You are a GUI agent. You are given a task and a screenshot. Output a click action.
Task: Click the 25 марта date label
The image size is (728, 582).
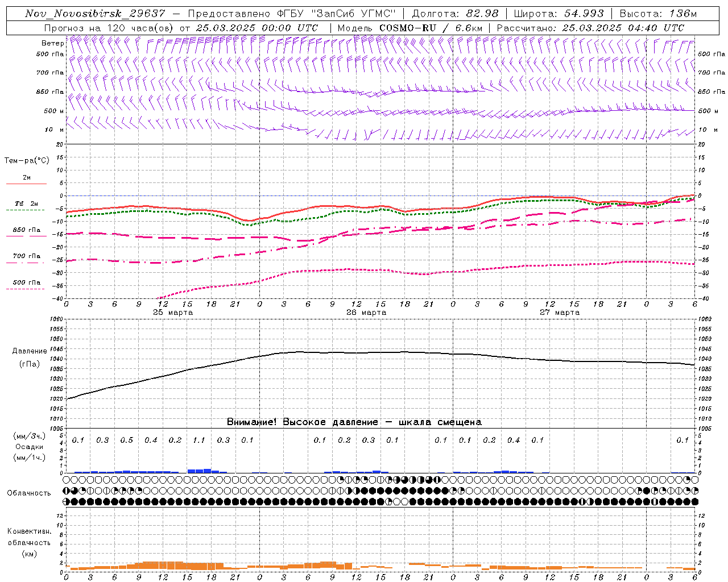click(x=173, y=313)
